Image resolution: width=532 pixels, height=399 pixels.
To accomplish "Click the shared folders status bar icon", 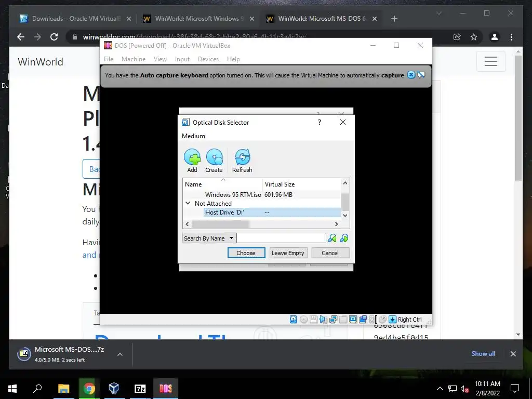I will 343,320.
